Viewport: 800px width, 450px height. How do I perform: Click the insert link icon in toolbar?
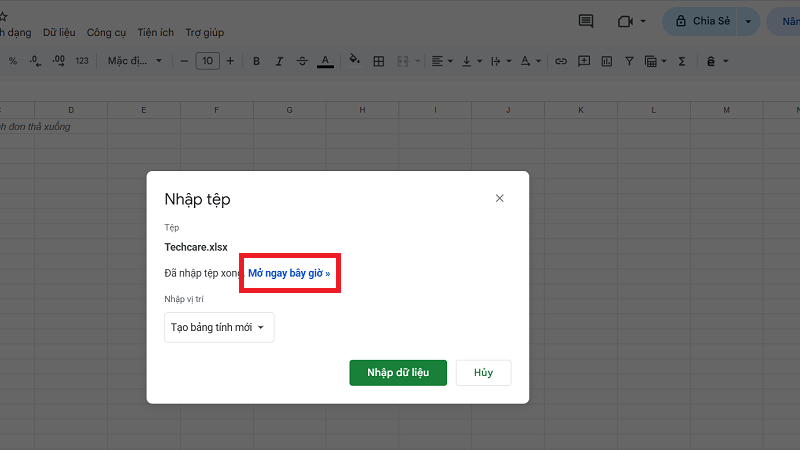561,61
